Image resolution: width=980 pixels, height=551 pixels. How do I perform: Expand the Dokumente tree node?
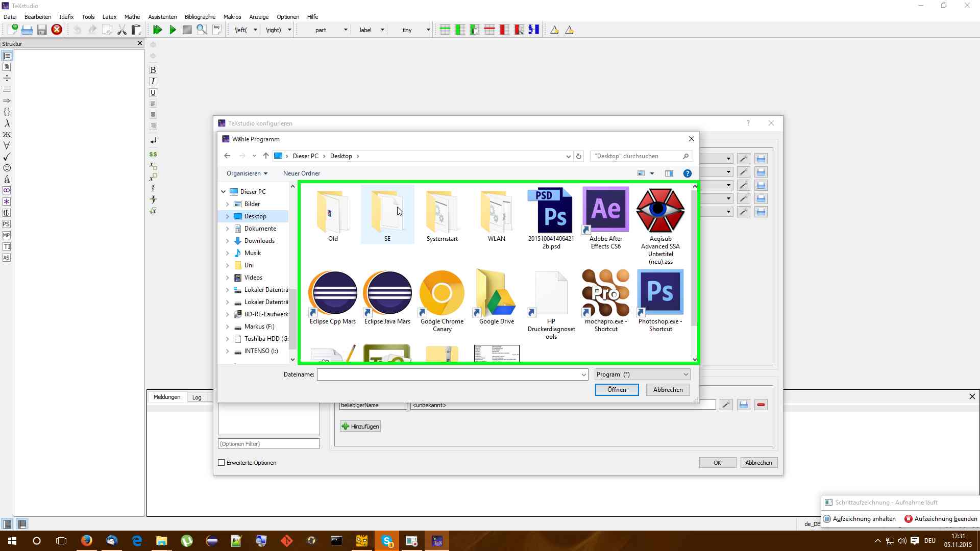coord(228,229)
